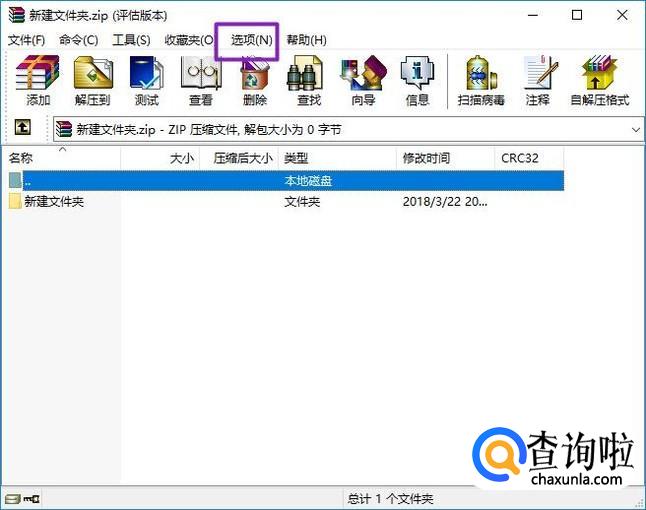Close the WinRAR window
Viewport: 646px width, 510px height.
point(622,15)
